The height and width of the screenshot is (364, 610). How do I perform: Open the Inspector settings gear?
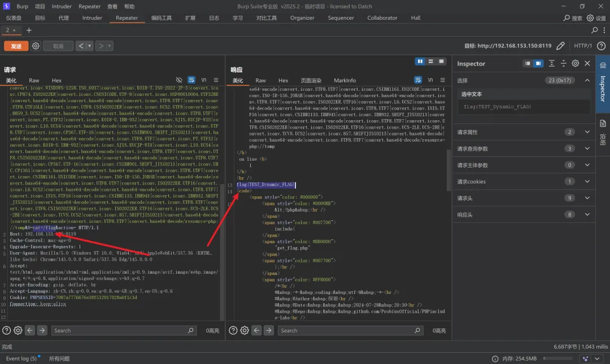click(576, 63)
